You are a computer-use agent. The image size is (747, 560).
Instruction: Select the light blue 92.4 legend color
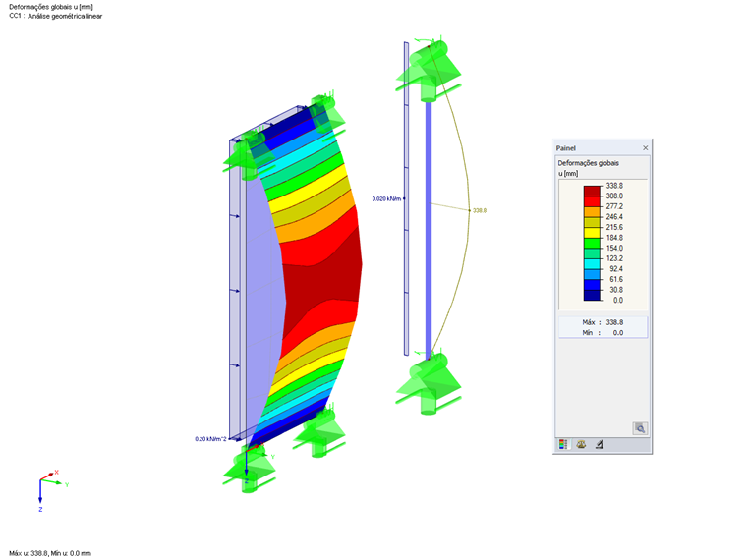point(592,274)
